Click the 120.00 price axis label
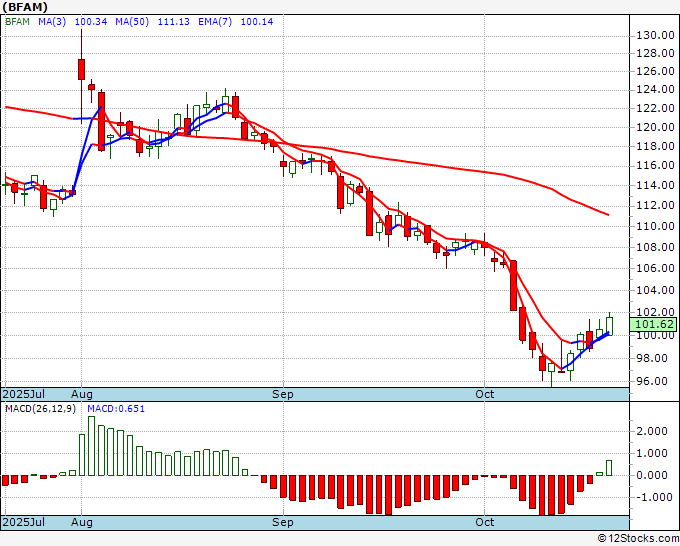Viewport: 680px width, 546px height. [655, 128]
